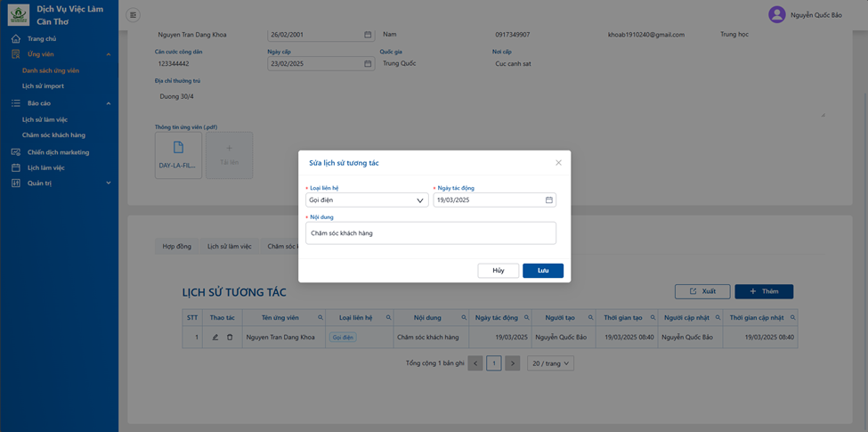868x432 pixels.
Task: Click the email khoab1910240@gmail.com
Action: [646, 35]
